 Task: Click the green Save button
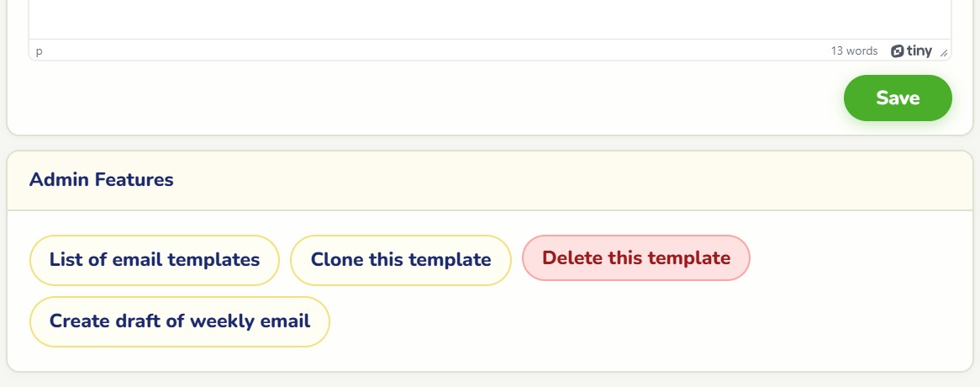pos(898,98)
